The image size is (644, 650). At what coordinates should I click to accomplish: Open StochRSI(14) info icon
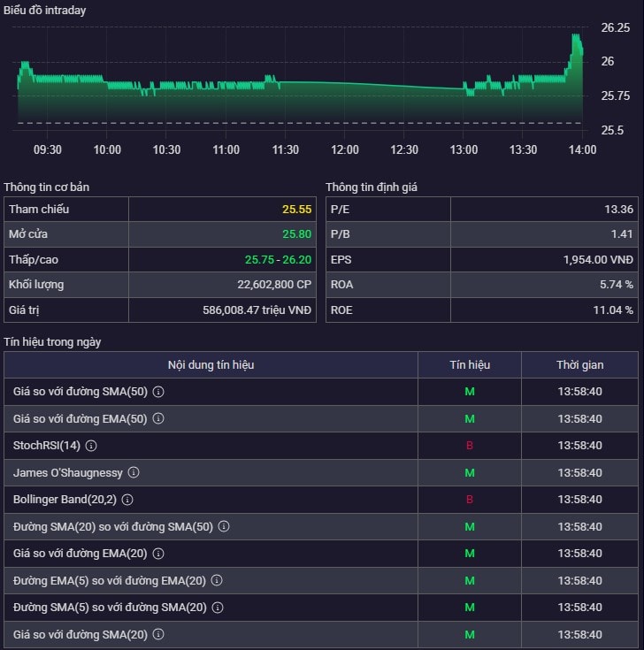click(91, 446)
